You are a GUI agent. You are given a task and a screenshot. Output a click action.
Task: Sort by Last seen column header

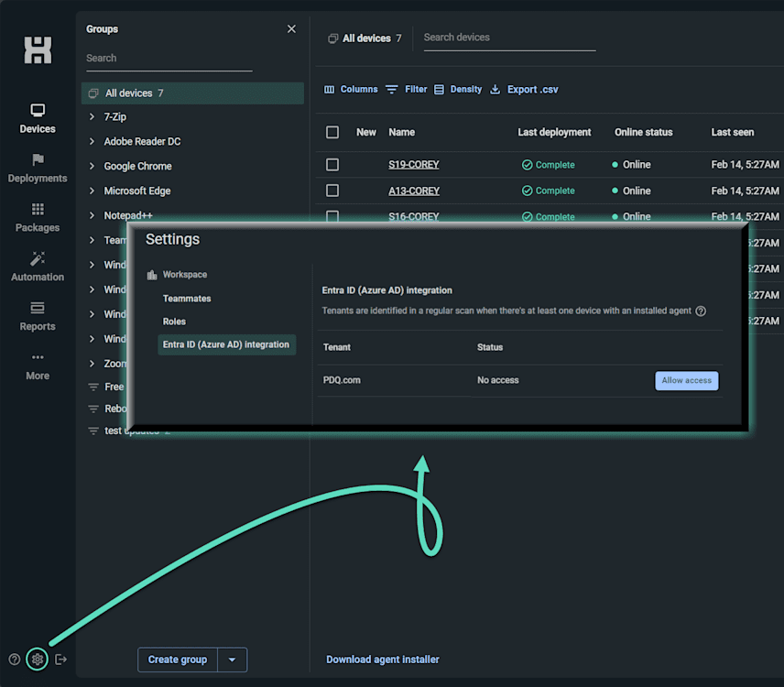(733, 133)
